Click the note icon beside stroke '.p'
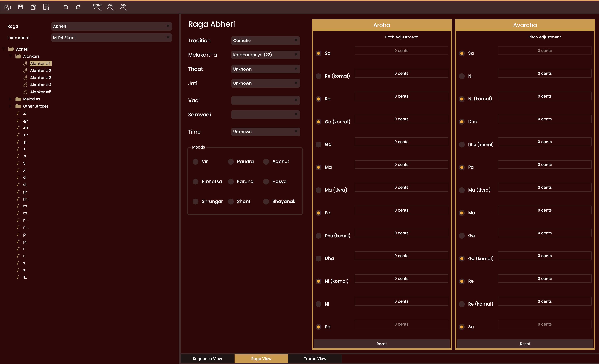Image resolution: width=599 pixels, height=364 pixels. [18, 142]
